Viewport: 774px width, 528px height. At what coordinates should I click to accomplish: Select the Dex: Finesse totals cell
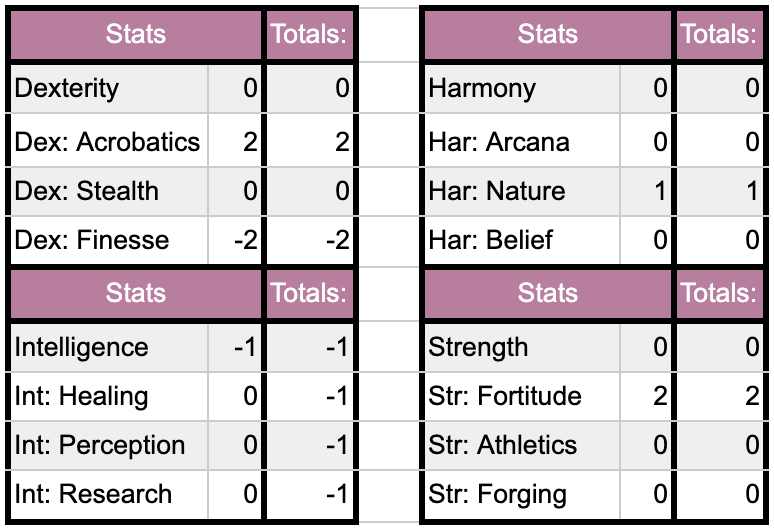pyautogui.click(x=310, y=240)
